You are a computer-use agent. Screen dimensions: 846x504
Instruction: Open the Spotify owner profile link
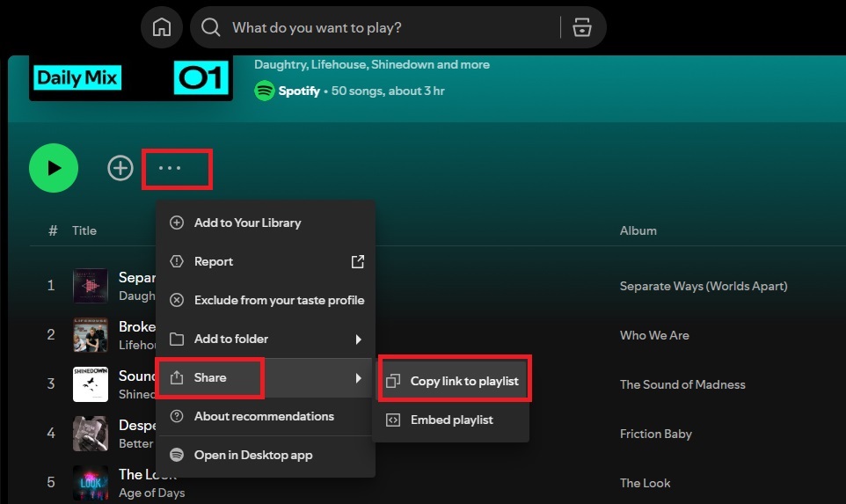(299, 91)
